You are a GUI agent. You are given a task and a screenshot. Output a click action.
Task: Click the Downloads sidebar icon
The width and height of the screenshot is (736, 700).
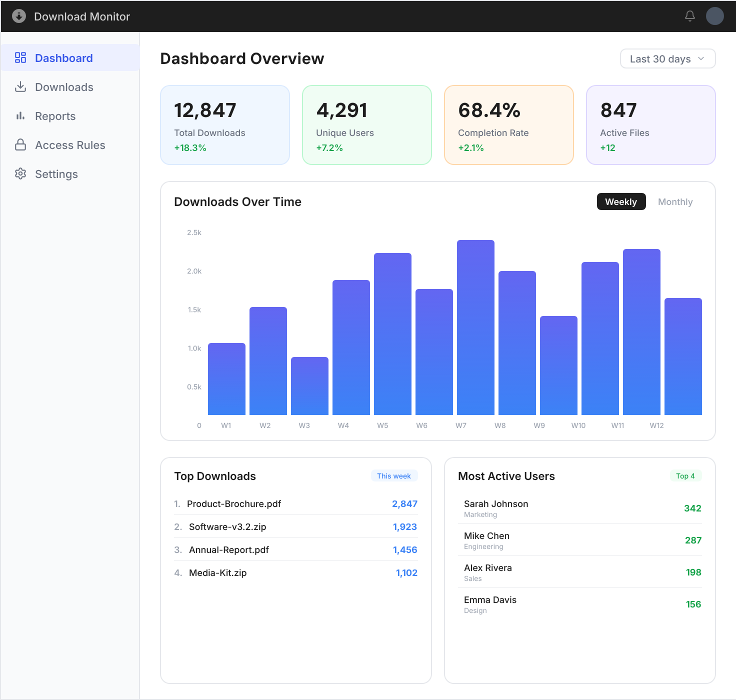pyautogui.click(x=20, y=86)
